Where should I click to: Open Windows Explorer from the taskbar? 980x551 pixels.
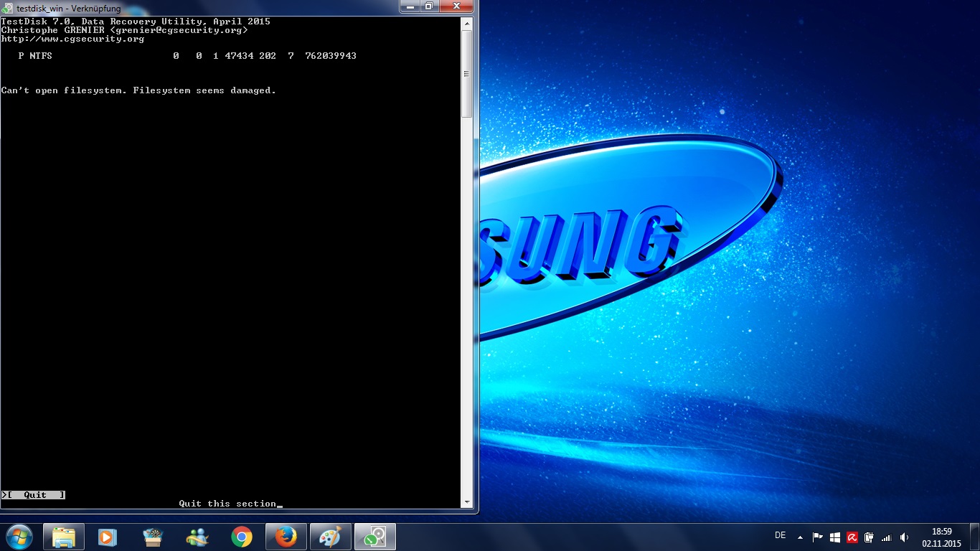tap(64, 537)
